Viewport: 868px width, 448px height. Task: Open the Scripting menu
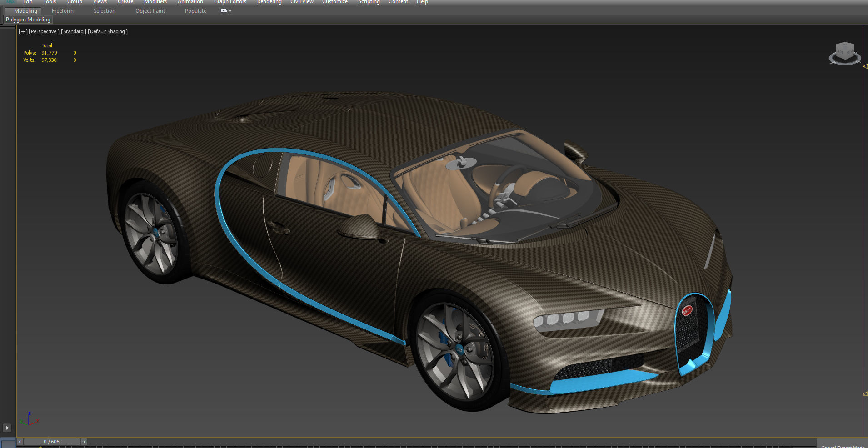tap(369, 2)
